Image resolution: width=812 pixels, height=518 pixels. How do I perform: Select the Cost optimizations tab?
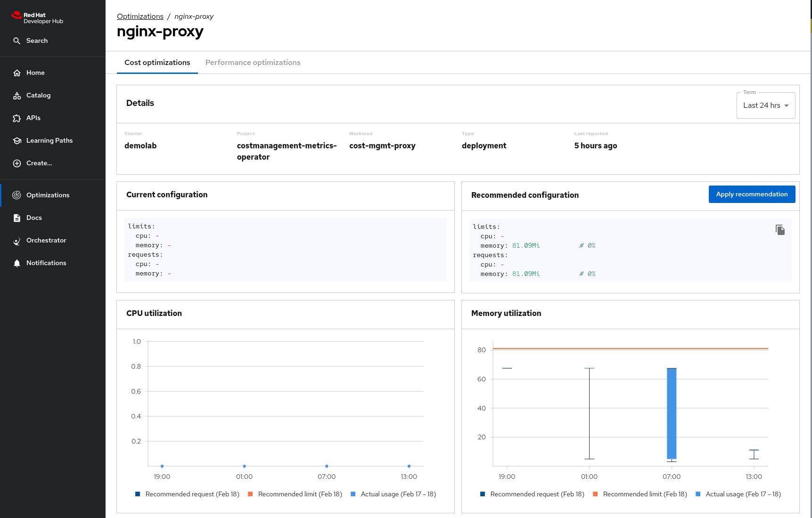click(157, 63)
